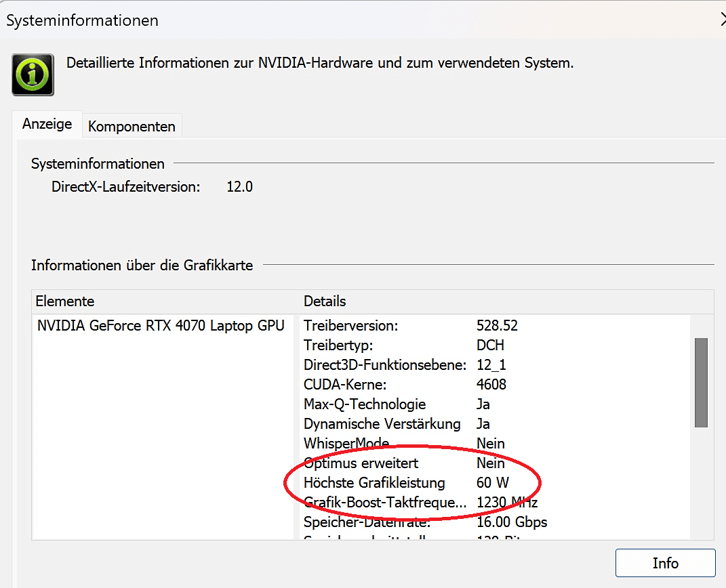Screen dimensions: 726x588
Task: Select NVIDIA GeForce RTX 4070 Laptop GPU entry
Action: coord(161,326)
